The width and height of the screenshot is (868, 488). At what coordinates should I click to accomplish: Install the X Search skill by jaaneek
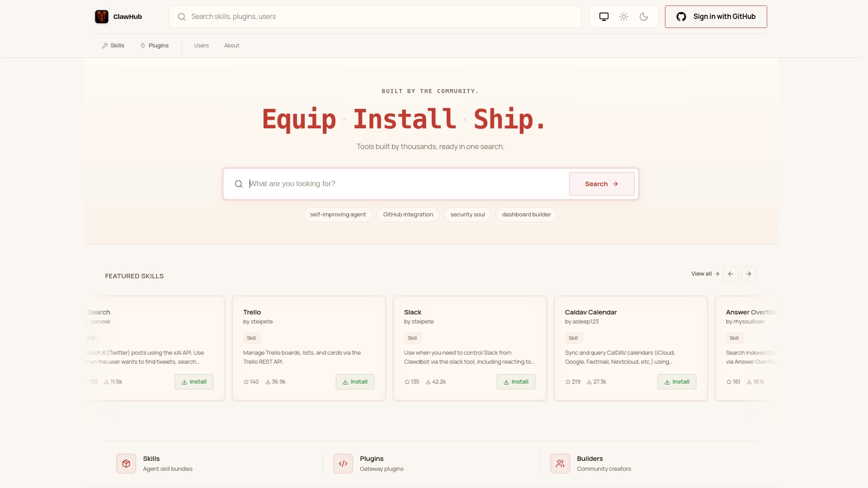(194, 382)
